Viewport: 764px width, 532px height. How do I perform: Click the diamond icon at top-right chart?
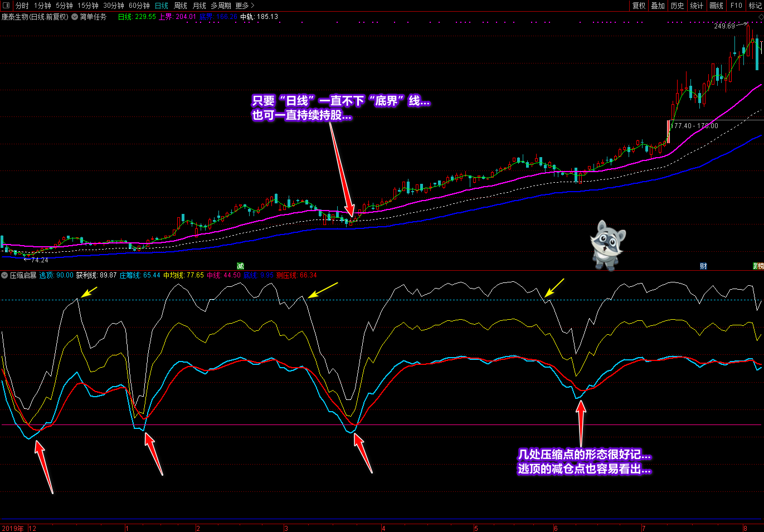click(x=761, y=17)
